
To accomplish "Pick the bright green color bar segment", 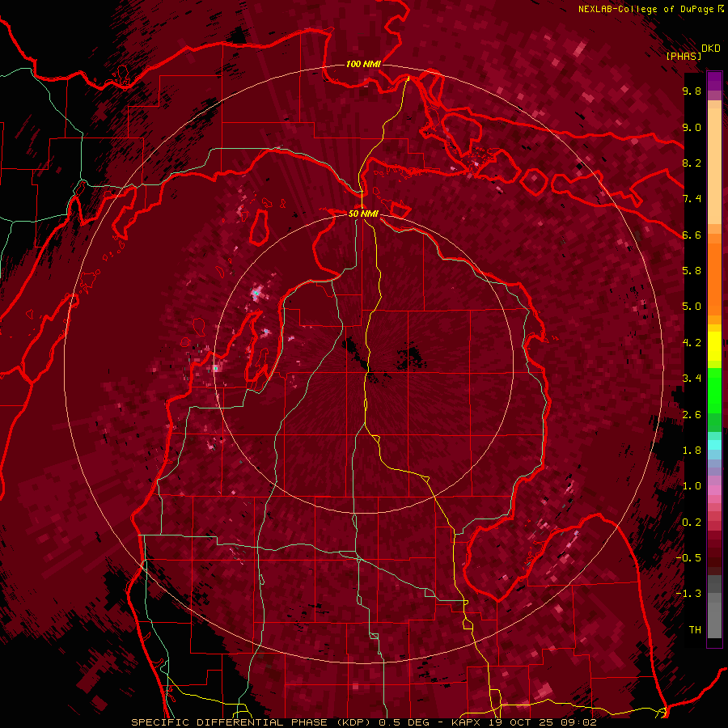I will pos(714,390).
